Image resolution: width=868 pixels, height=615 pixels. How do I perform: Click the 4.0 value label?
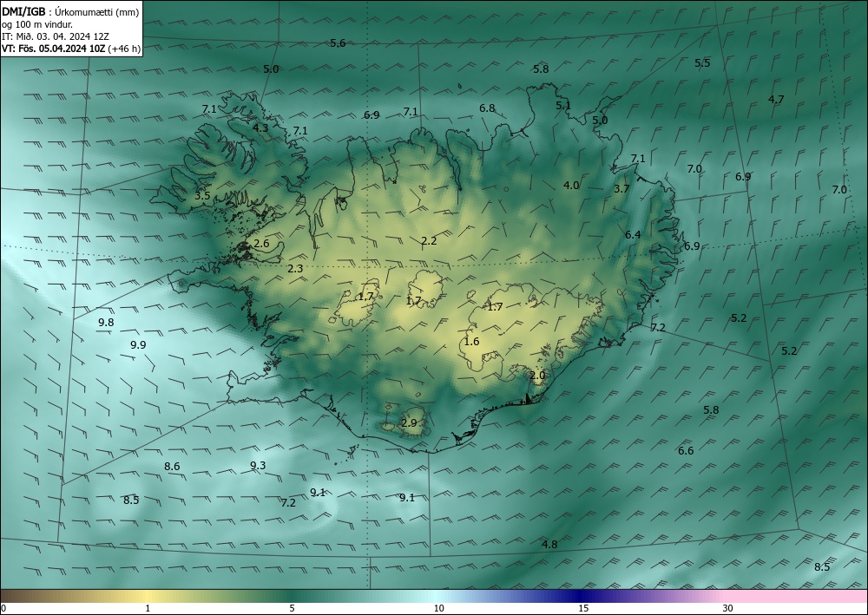tap(571, 186)
